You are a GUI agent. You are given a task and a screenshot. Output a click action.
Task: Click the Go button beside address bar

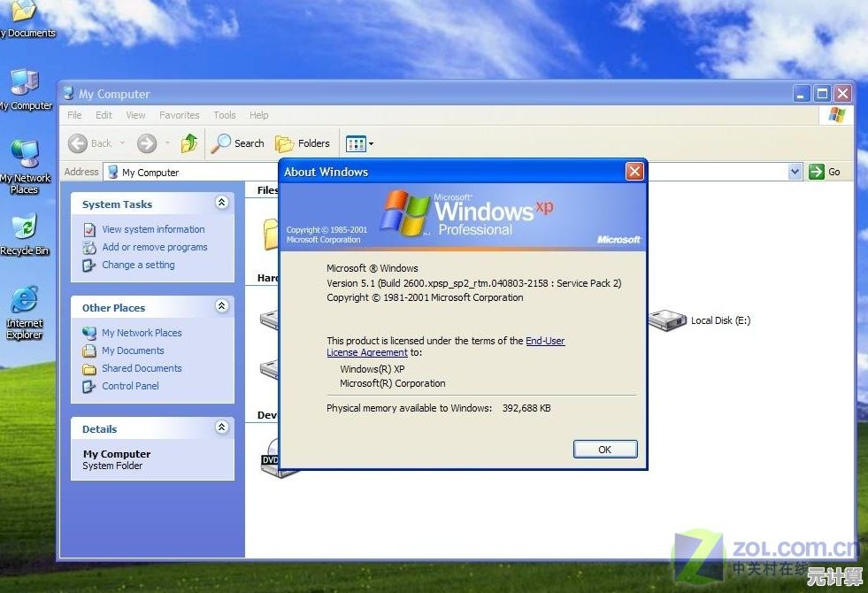pyautogui.click(x=825, y=172)
